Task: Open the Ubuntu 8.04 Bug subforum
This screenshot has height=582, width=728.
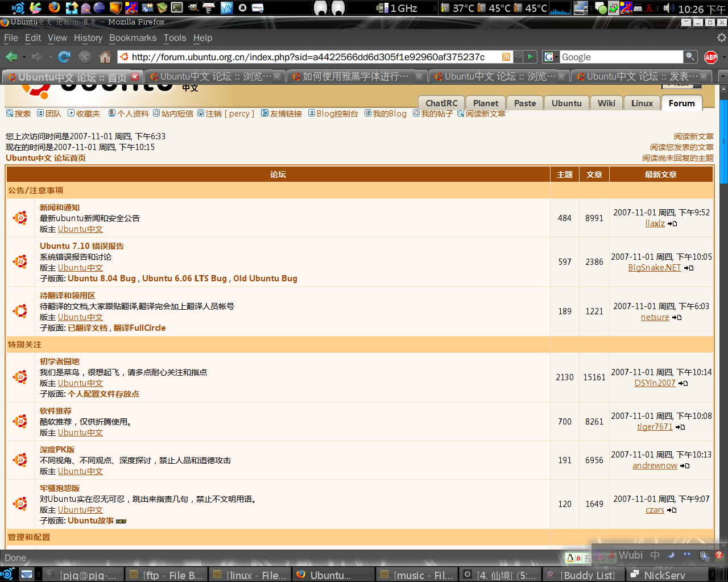Action: pyautogui.click(x=102, y=278)
